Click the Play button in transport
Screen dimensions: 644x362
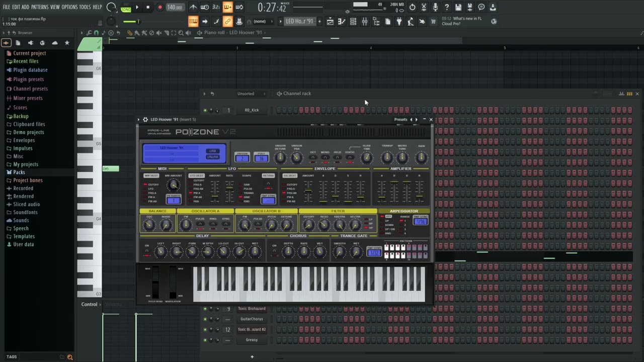point(137,7)
